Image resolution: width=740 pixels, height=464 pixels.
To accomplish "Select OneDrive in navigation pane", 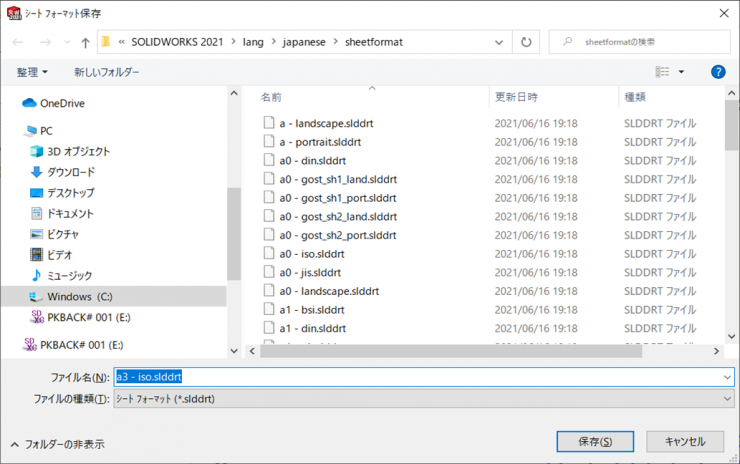I will (53, 103).
